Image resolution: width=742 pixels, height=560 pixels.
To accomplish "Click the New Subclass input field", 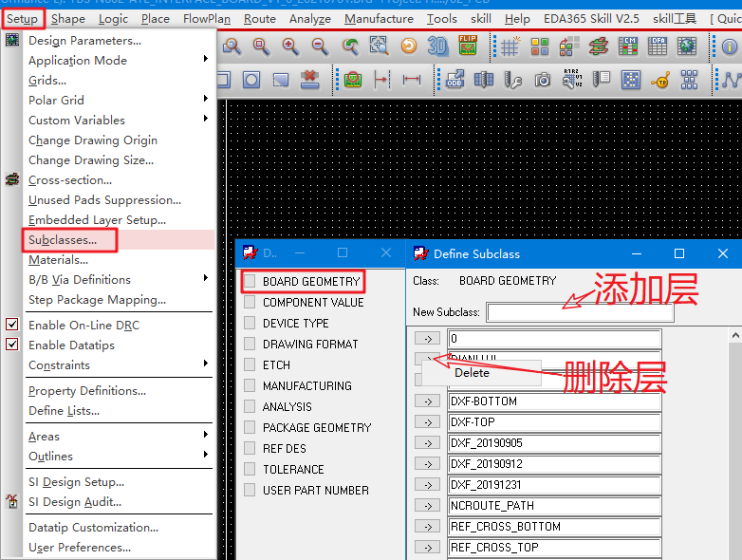I will pos(580,312).
